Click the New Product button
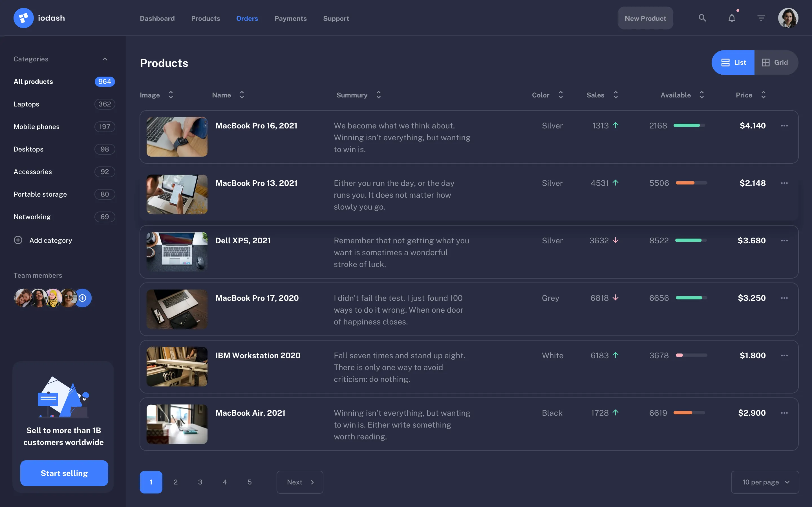 coord(645,18)
